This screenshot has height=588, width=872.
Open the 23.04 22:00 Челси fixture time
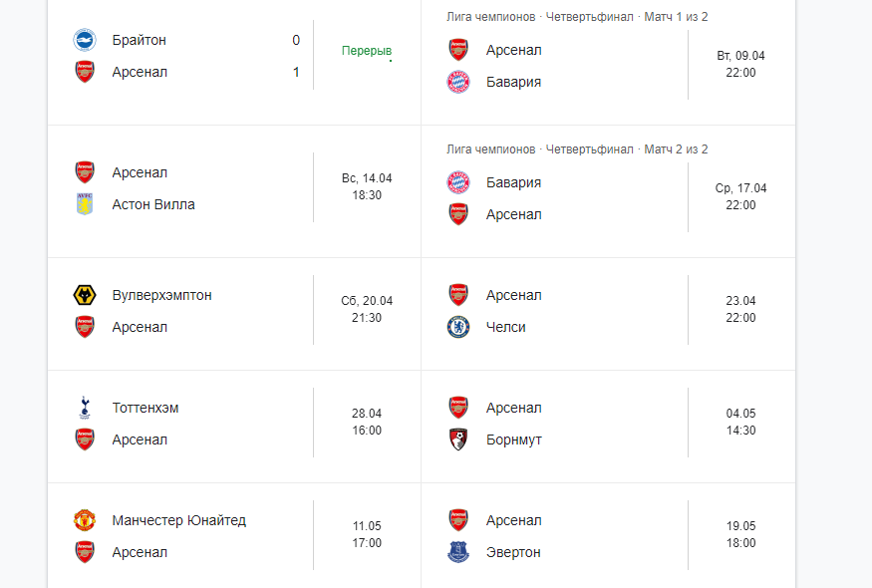[740, 309]
